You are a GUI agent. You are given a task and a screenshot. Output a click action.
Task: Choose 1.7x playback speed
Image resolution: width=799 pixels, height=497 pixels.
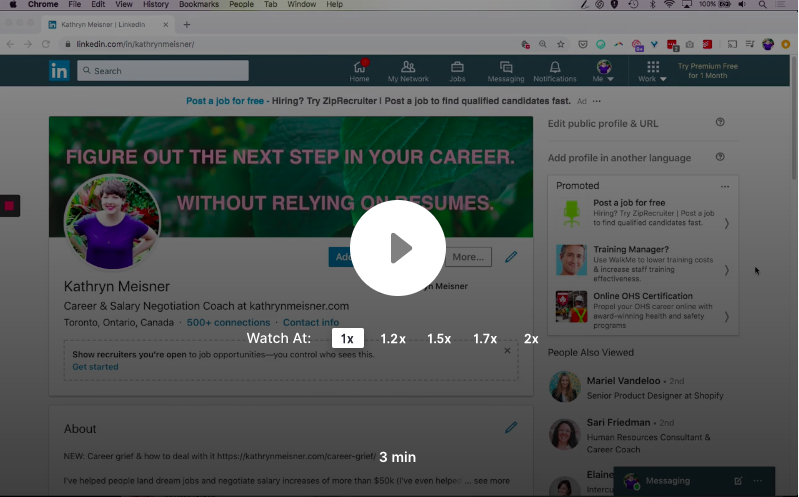[x=485, y=339]
